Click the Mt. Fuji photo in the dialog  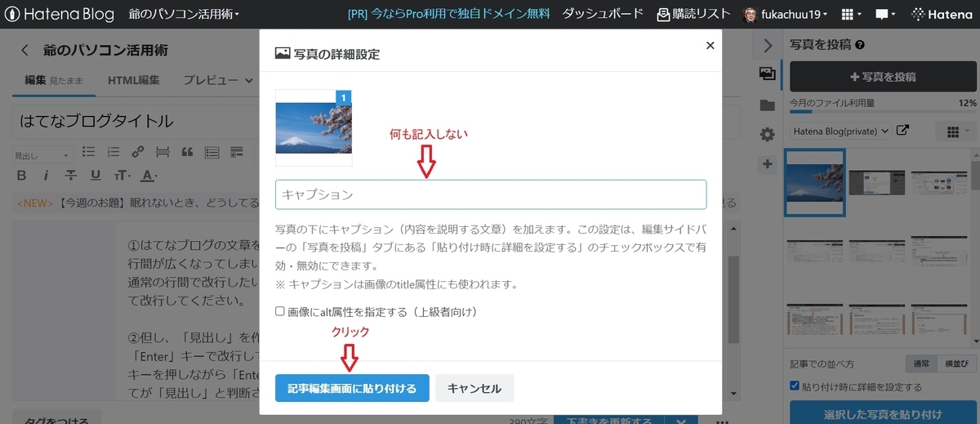(314, 127)
